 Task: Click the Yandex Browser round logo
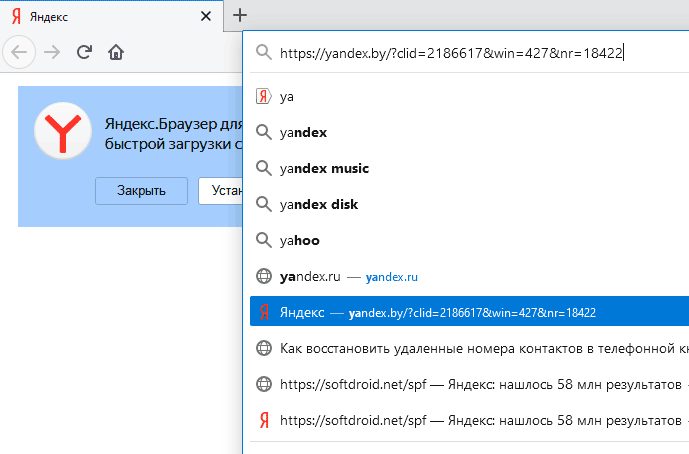click(x=63, y=131)
